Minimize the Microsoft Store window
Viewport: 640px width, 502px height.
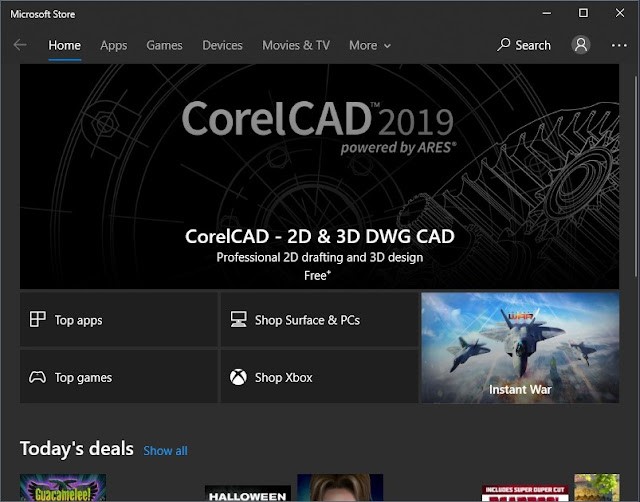(547, 13)
